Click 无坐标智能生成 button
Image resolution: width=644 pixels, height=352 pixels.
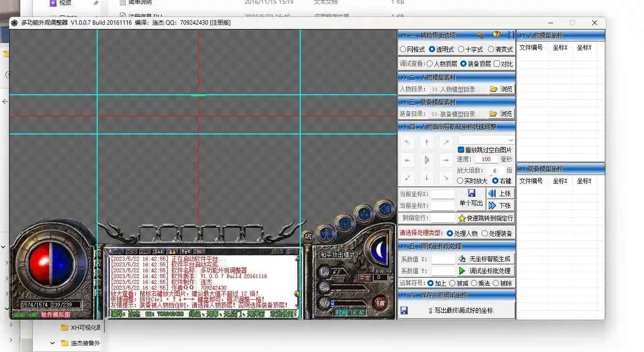pos(485,259)
